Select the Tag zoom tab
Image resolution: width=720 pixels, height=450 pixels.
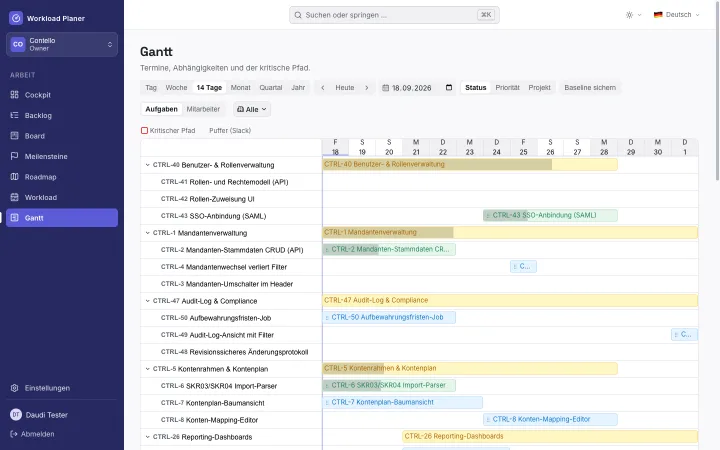tap(151, 88)
